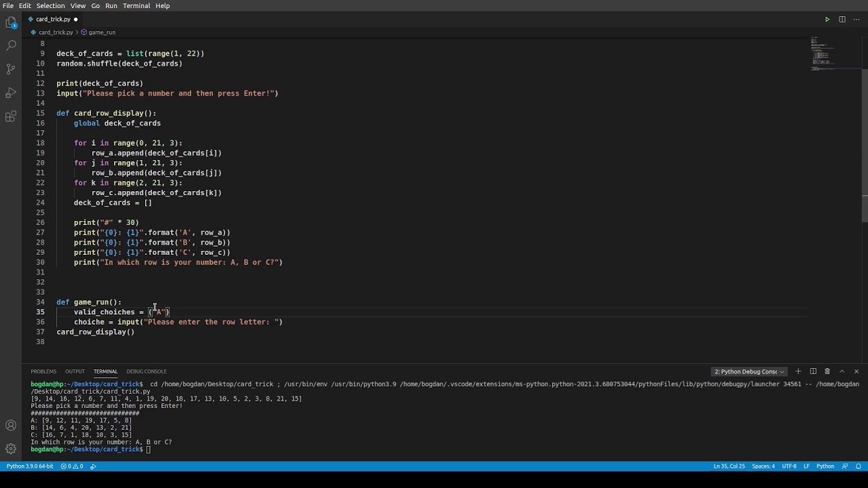
Task: Open the Terminal menu
Action: click(136, 5)
